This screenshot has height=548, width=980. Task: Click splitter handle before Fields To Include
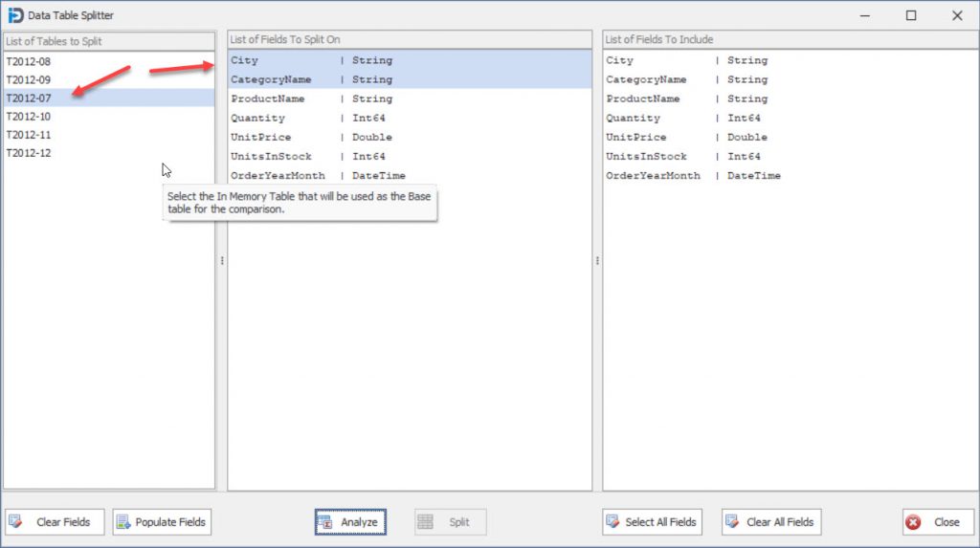(x=597, y=260)
